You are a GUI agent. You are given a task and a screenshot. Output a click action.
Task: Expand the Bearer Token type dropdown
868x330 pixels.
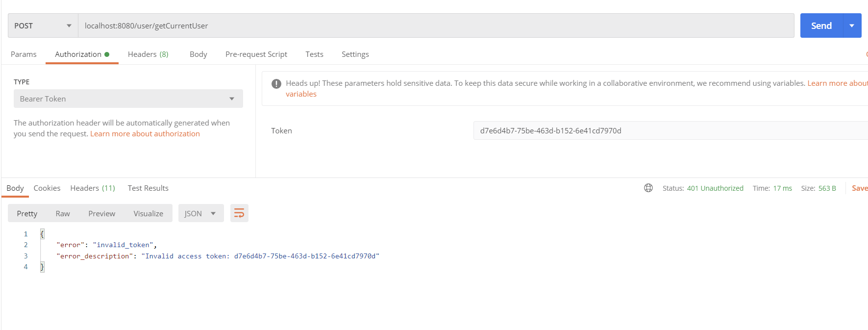point(128,99)
